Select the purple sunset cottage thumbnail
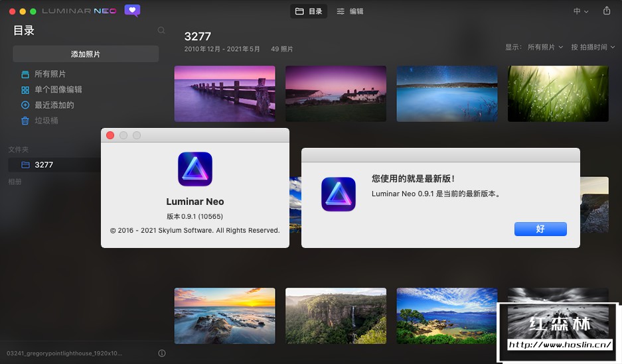 click(336, 94)
